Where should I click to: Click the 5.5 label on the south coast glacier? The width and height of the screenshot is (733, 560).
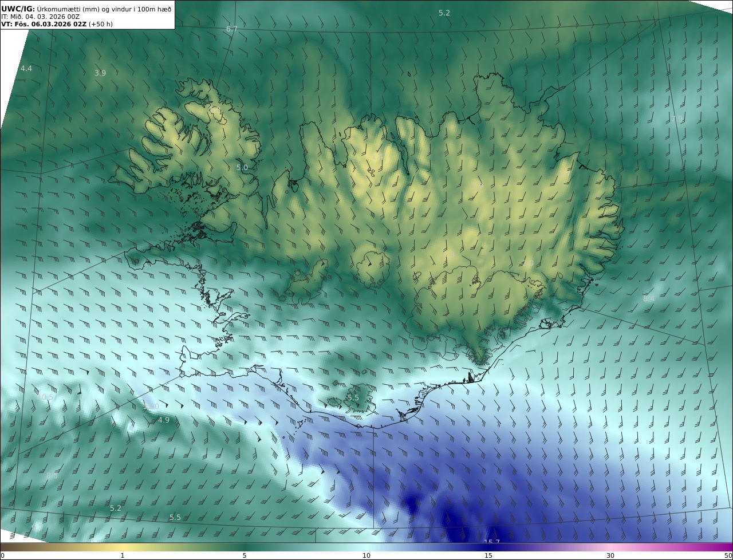click(x=353, y=397)
